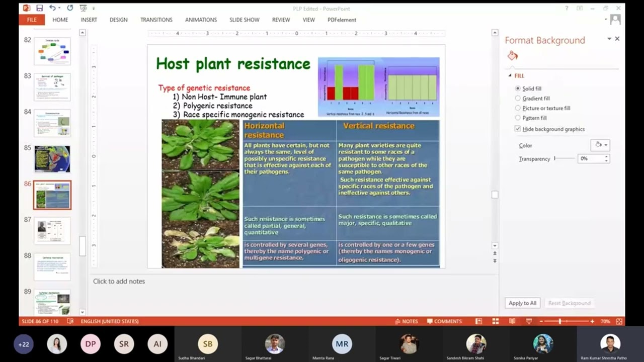Open the VIEW ribbon tab
Image resolution: width=644 pixels, height=362 pixels.
(308, 20)
